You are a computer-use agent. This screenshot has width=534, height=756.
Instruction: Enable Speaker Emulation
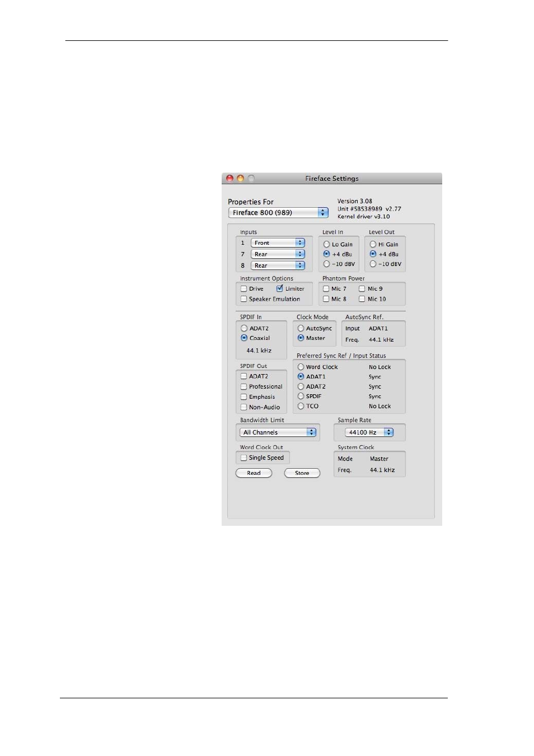click(243, 299)
